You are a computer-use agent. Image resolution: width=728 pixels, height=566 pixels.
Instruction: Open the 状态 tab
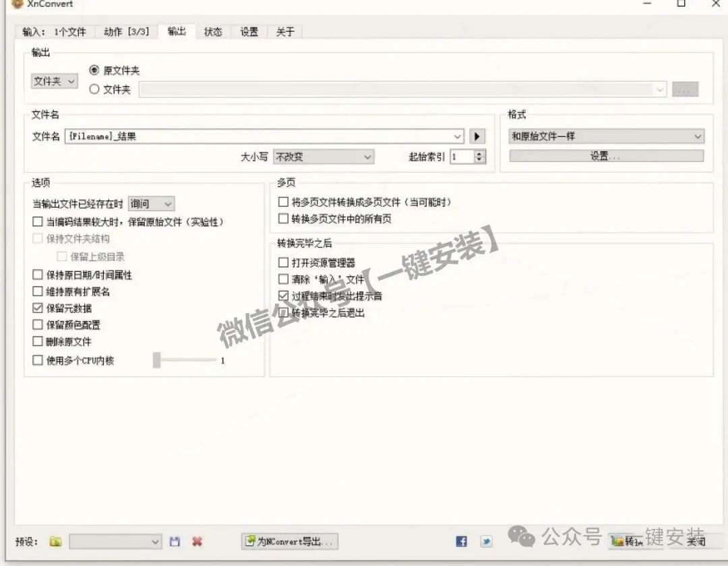[213, 32]
